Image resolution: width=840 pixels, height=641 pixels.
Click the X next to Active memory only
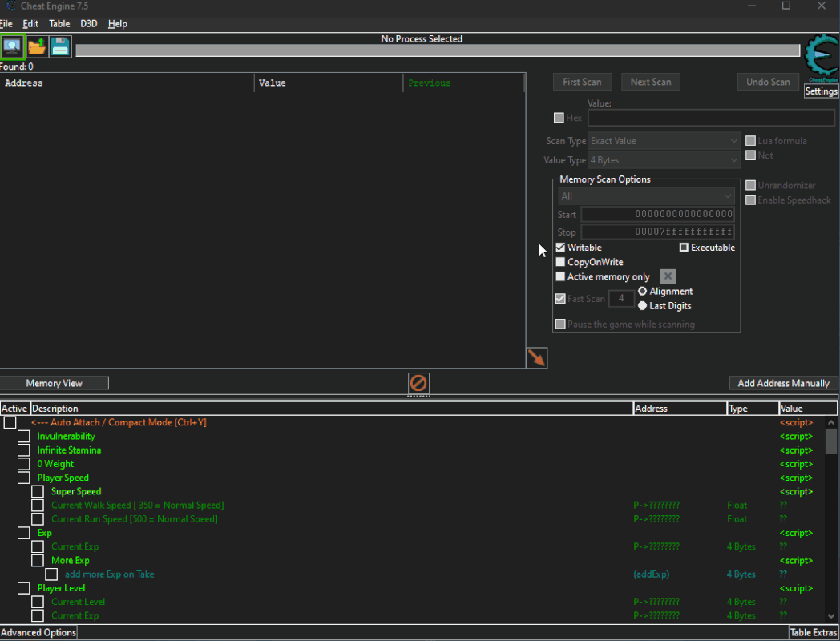[x=668, y=276]
